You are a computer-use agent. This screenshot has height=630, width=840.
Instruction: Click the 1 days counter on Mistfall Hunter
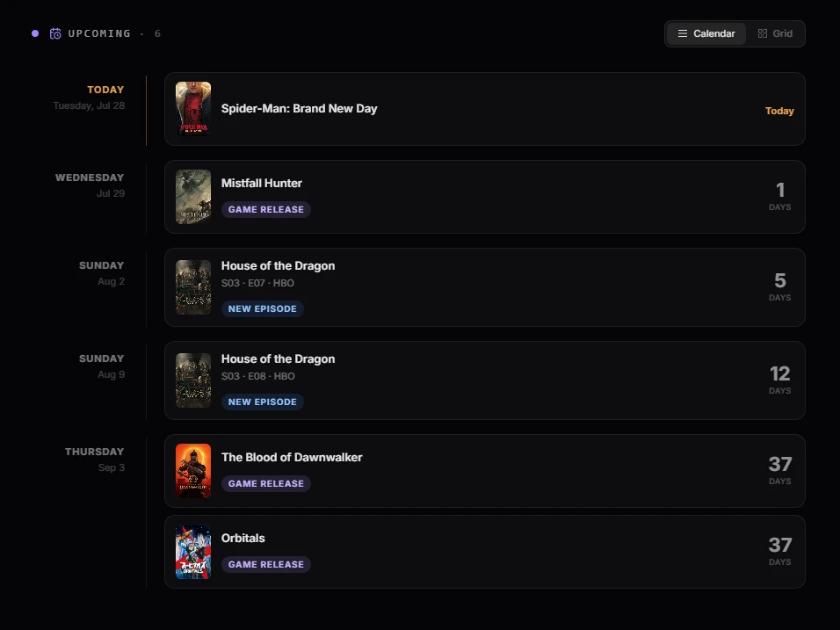click(x=780, y=196)
